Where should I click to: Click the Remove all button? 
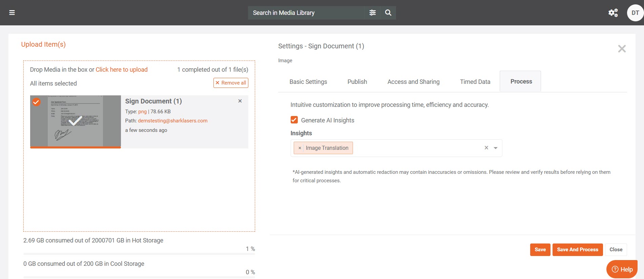(x=231, y=83)
